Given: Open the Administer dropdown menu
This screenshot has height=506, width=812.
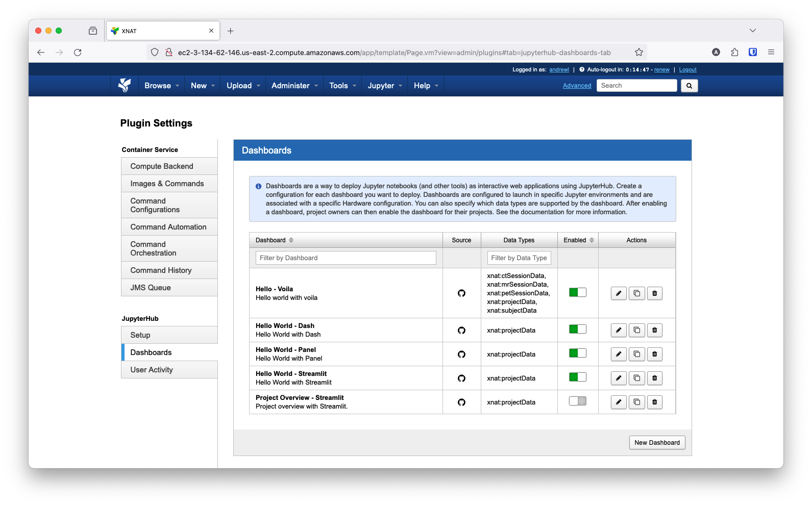Looking at the screenshot, I should click(x=294, y=86).
